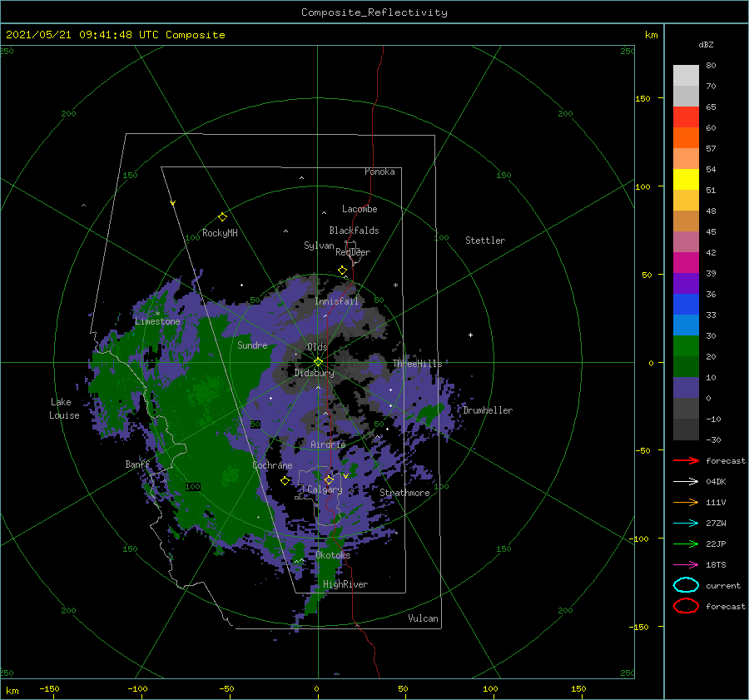This screenshot has width=749, height=700.
Task: Pick the purple 36-39 dBZ color band
Action: pyautogui.click(x=686, y=283)
